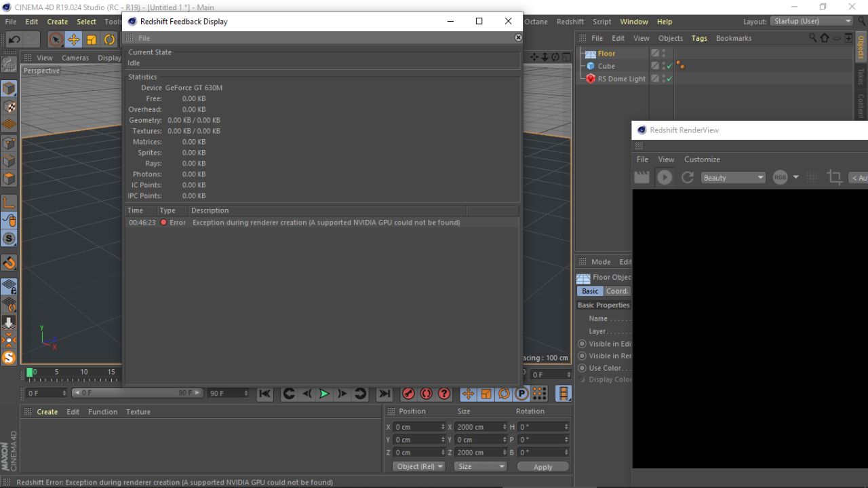The width and height of the screenshot is (868, 488).
Task: Open the Size mode dropdown
Action: point(481,466)
